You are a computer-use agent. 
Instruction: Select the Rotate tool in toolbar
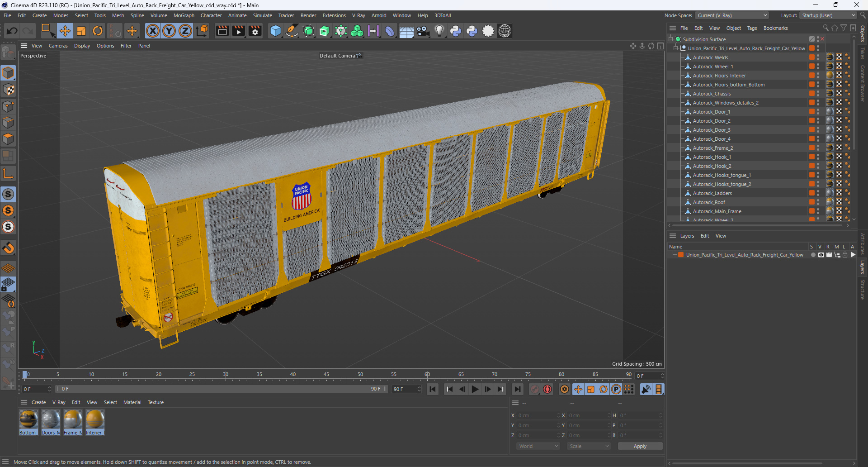click(x=98, y=31)
